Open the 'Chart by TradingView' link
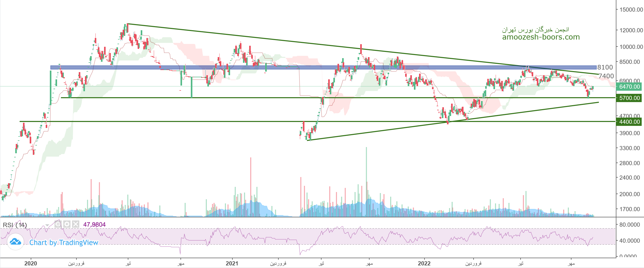The width and height of the screenshot is (644, 268). [64, 242]
